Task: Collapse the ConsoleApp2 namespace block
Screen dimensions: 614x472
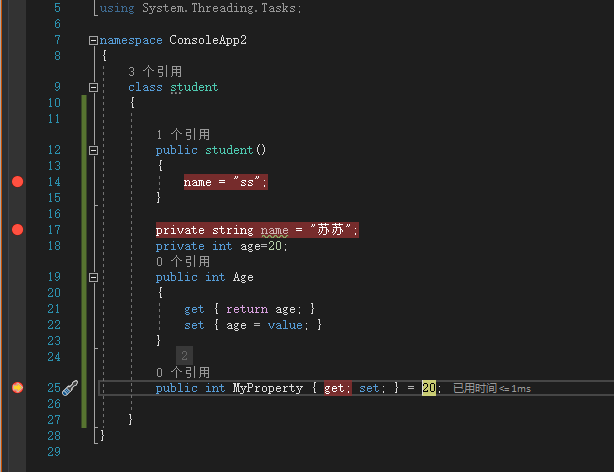Action: (x=93, y=40)
